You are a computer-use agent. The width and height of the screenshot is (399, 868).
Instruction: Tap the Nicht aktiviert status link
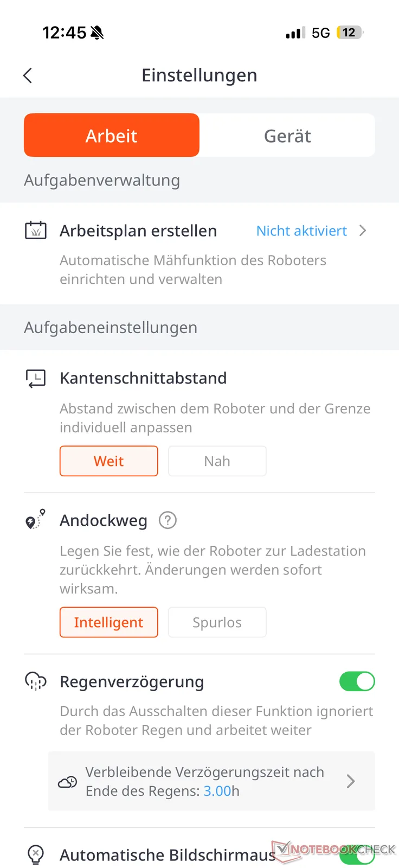pyautogui.click(x=301, y=231)
